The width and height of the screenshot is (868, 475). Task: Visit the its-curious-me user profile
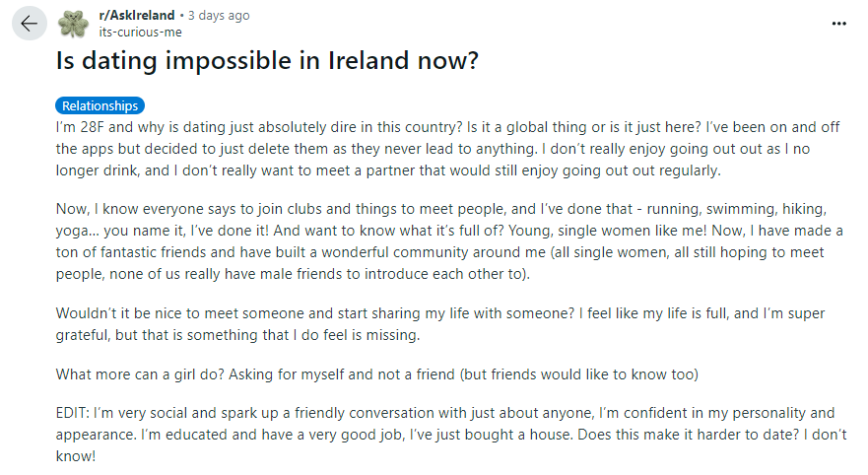(134, 31)
